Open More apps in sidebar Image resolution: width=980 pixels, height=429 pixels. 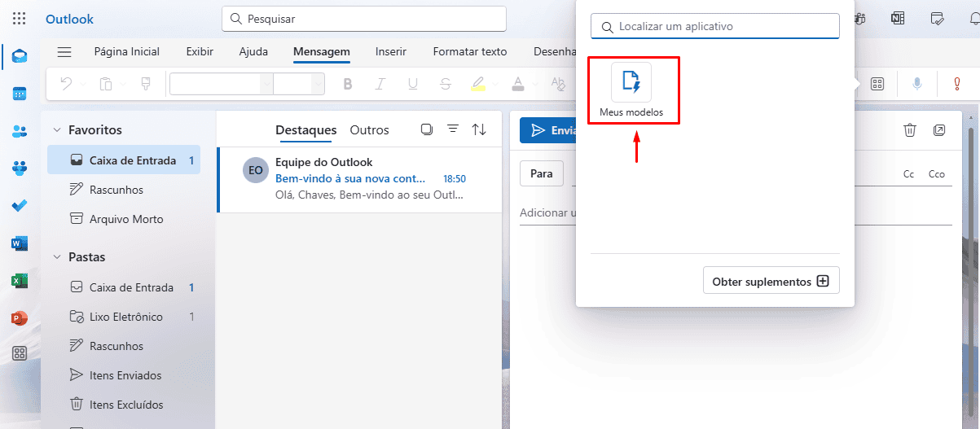tap(20, 353)
